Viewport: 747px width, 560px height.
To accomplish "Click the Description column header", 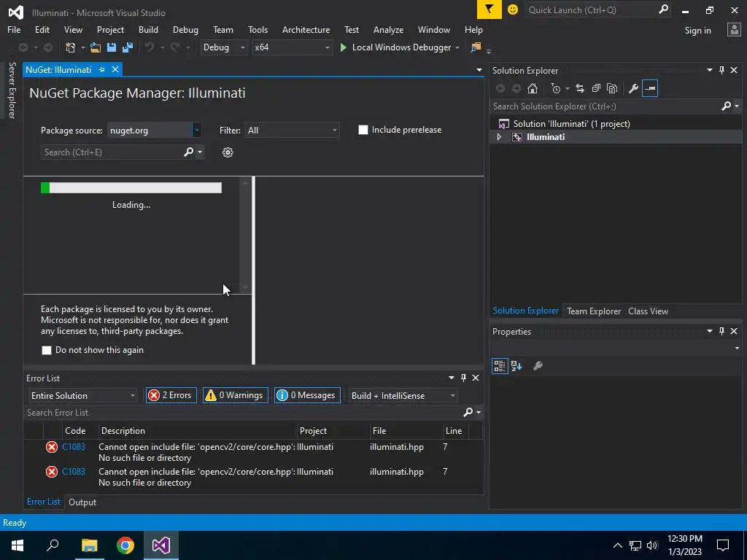I will tap(197, 430).
